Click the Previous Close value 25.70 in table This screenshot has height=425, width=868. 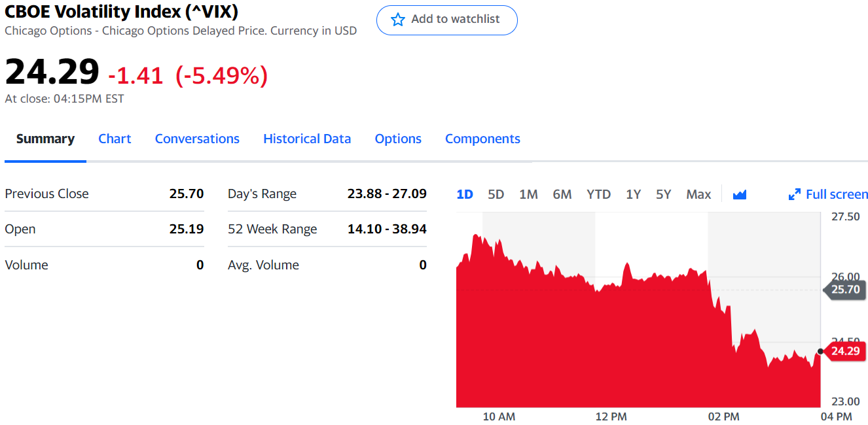click(187, 194)
